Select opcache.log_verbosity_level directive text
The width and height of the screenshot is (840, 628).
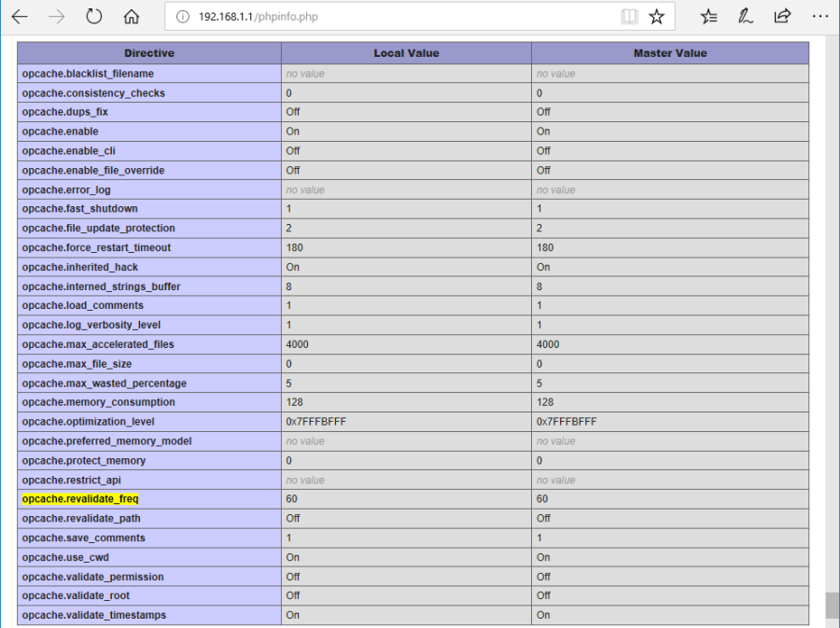tap(91, 325)
